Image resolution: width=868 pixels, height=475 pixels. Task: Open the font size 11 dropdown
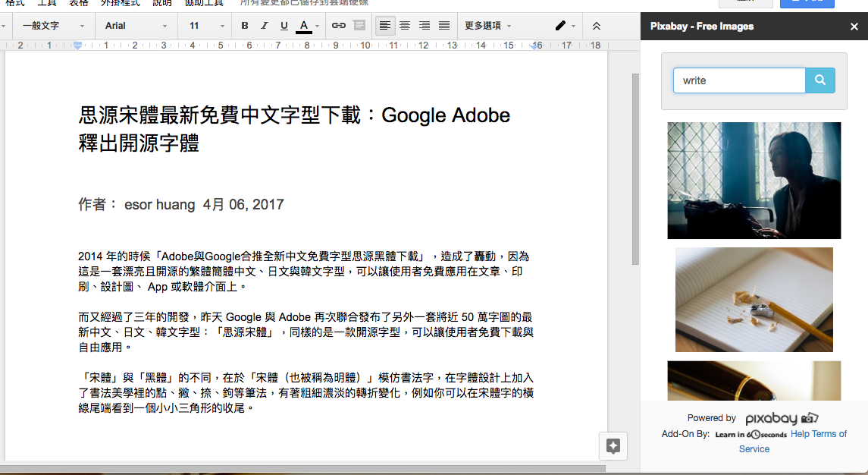[207, 26]
